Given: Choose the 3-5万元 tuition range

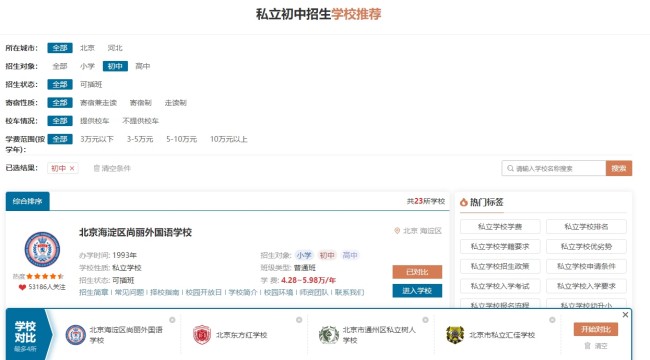Looking at the screenshot, I should pyautogui.click(x=140, y=139).
